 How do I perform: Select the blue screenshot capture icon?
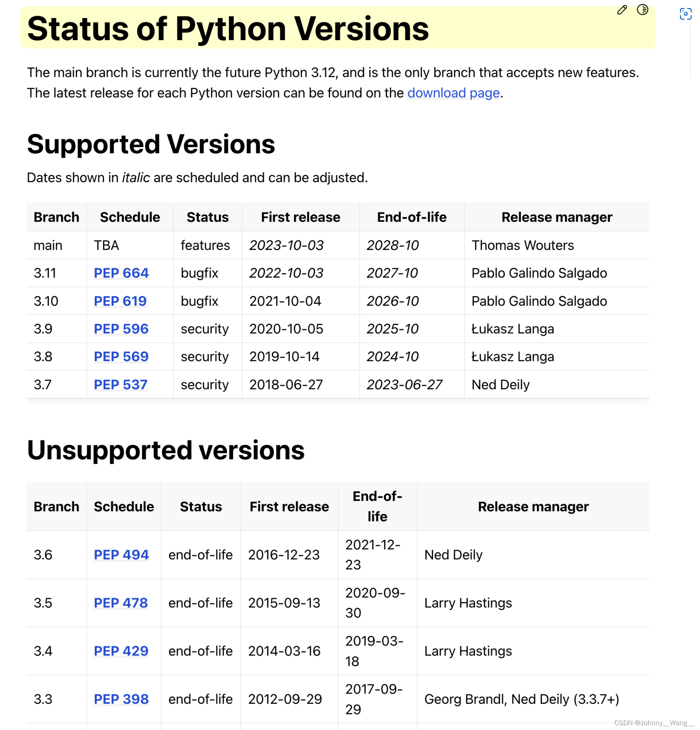686,14
